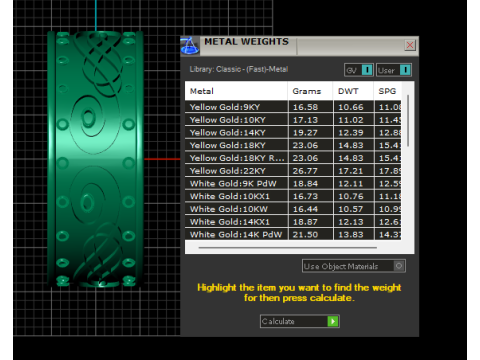Click the 21.50 grams value
This screenshot has height=360, width=480.
click(x=305, y=235)
